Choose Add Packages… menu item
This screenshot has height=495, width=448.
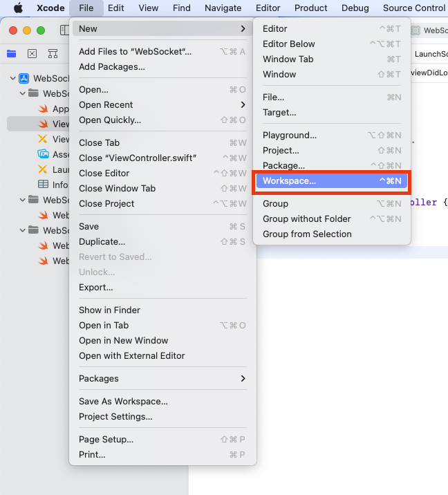(162, 66)
